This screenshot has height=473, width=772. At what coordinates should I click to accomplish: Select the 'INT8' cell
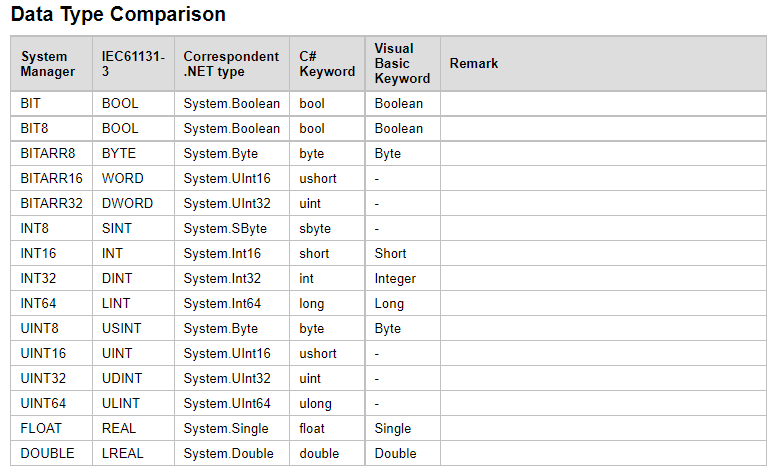[x=51, y=228]
